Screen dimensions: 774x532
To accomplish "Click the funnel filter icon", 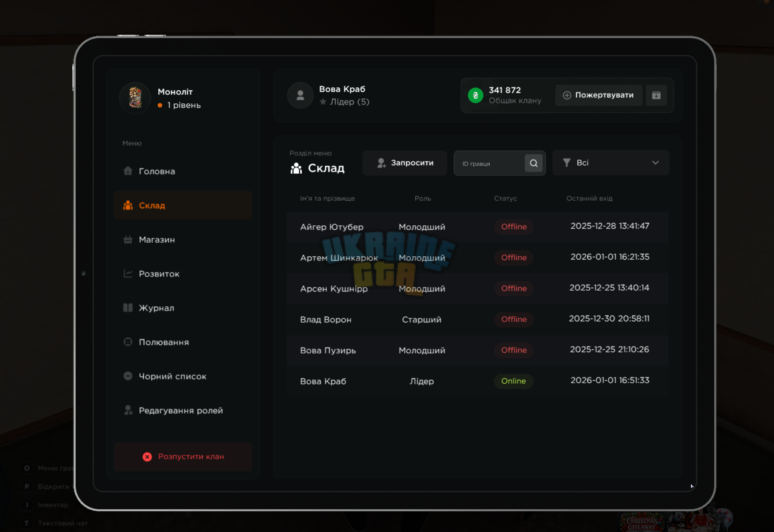I will [567, 163].
